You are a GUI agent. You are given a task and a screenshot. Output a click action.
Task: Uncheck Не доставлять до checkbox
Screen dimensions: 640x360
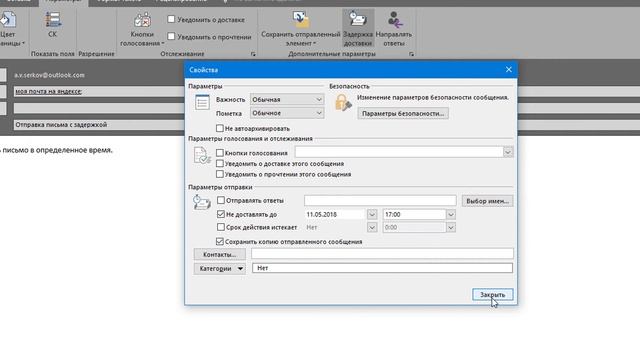pos(221,214)
